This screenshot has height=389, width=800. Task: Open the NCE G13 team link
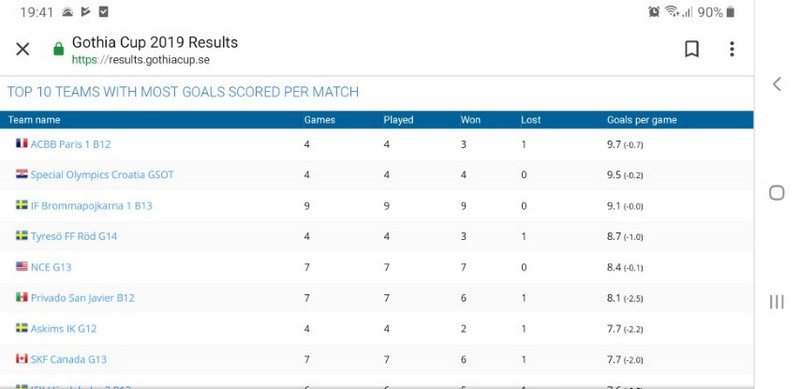[51, 267]
